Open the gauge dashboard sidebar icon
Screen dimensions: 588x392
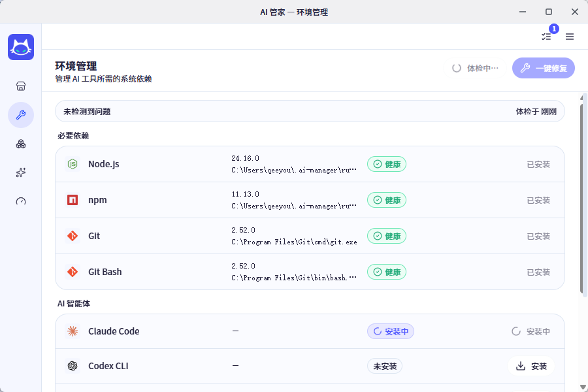coord(21,201)
